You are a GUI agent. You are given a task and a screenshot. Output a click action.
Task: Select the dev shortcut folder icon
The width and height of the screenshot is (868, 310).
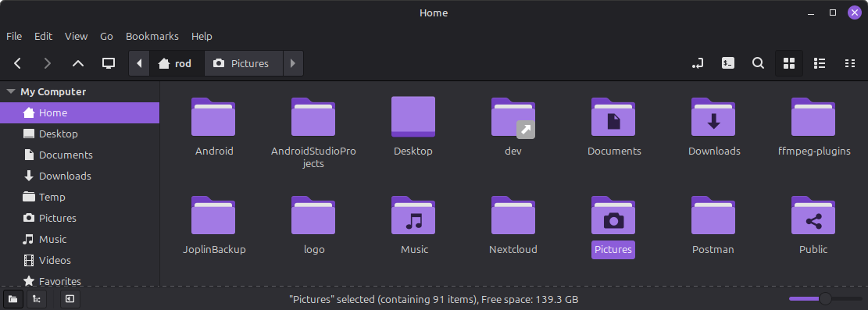[x=513, y=117]
